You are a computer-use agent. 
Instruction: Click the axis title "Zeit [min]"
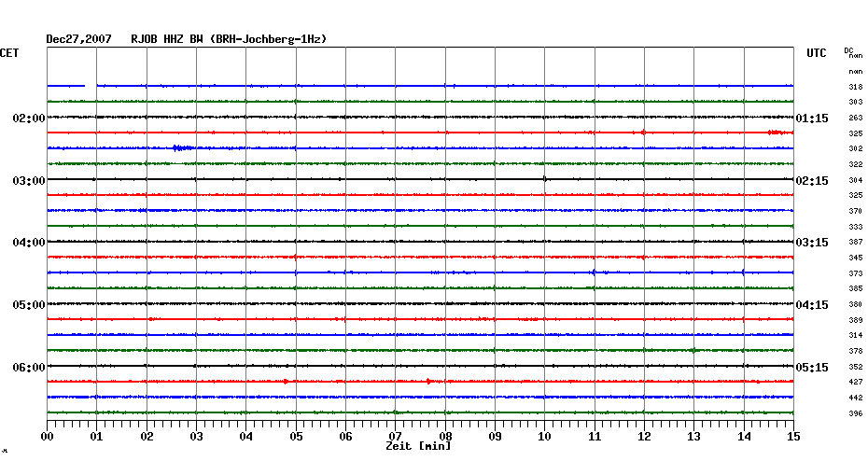(x=418, y=446)
